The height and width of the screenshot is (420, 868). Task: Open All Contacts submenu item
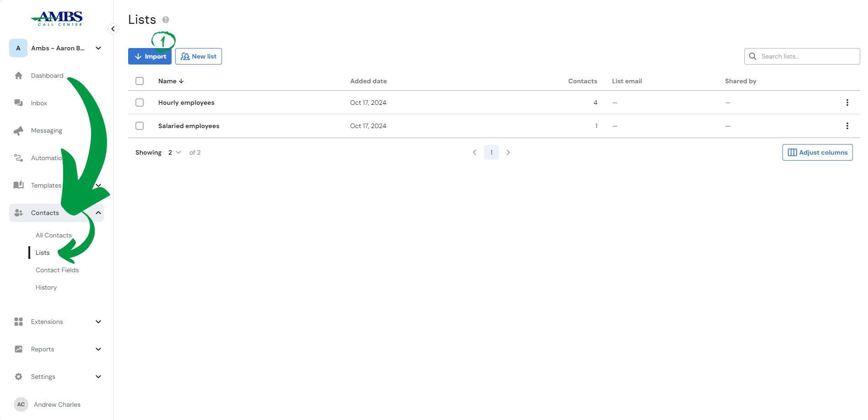pos(54,235)
